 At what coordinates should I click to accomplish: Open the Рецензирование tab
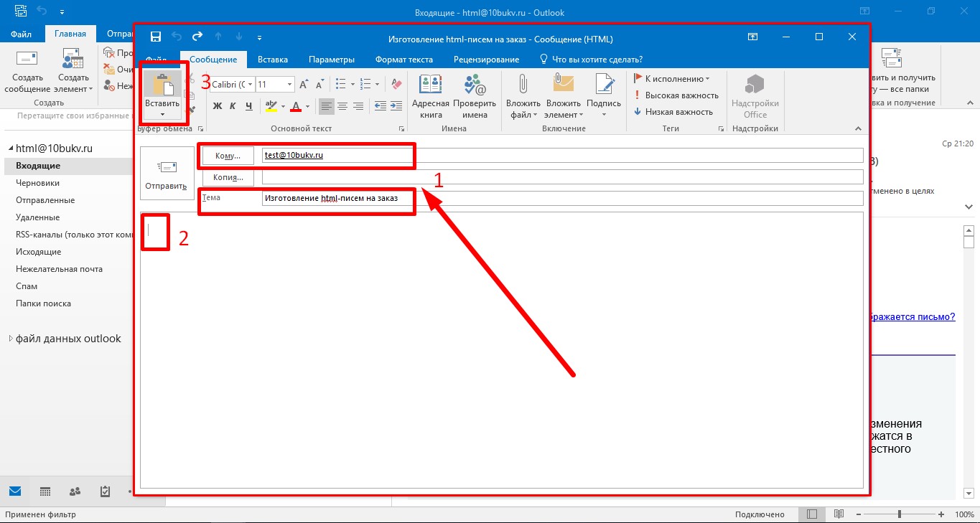[487, 60]
